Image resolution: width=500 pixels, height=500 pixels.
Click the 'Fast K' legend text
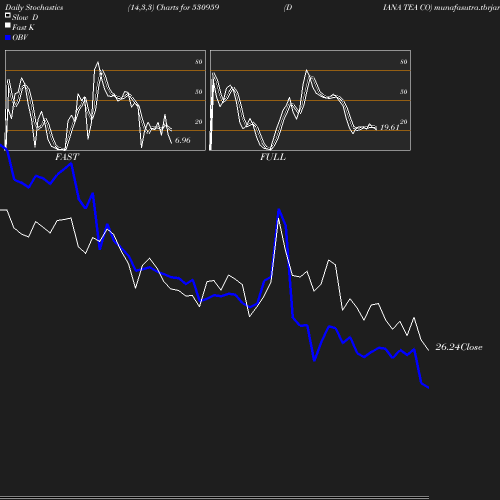point(23,27)
